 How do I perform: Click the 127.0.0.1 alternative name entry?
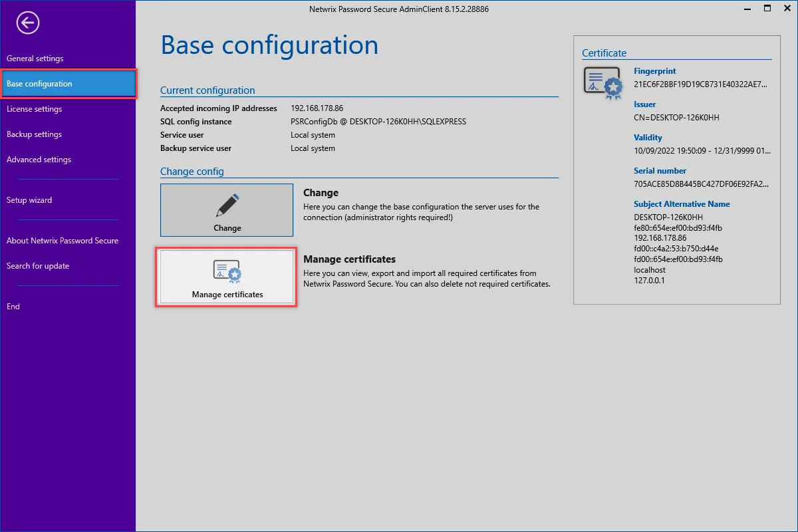(x=649, y=281)
